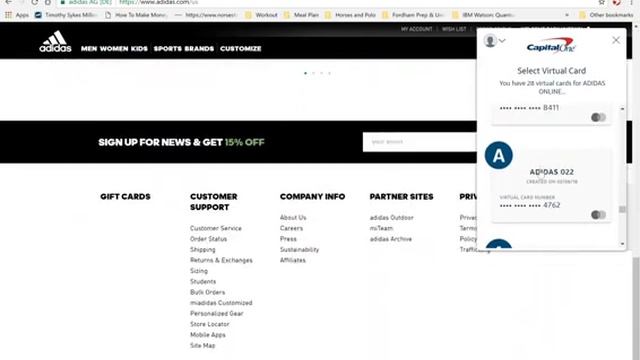Open the Other bookmarks folder
The width and height of the screenshot is (640, 360).
[x=606, y=15]
